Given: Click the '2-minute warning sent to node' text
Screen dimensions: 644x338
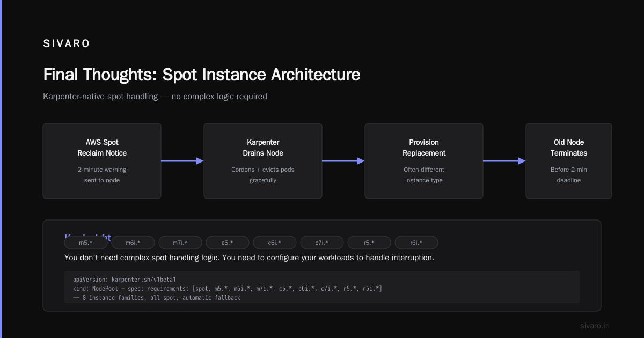Looking at the screenshot, I should point(102,175).
